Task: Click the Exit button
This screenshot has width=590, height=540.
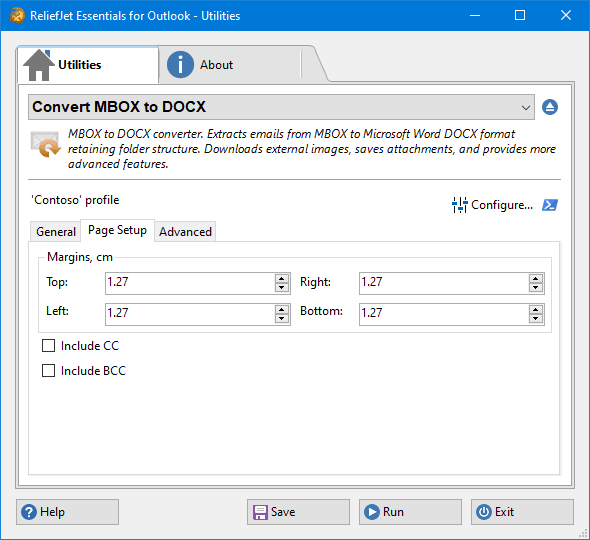Action: [x=522, y=512]
